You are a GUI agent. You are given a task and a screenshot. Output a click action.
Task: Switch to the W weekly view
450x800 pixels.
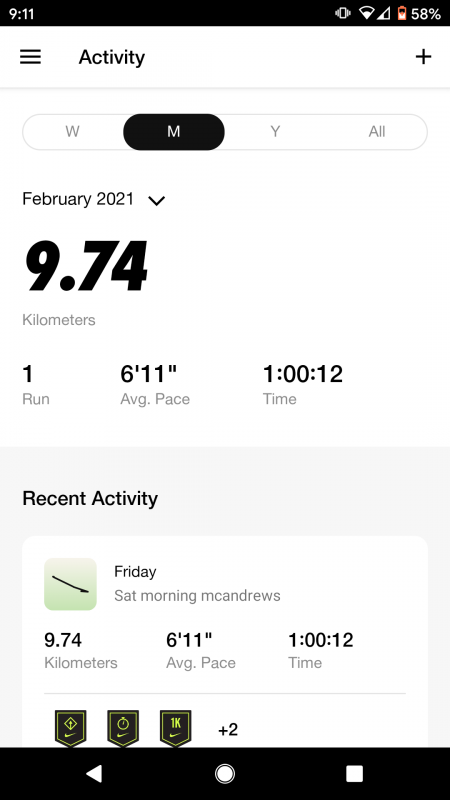pos(72,132)
